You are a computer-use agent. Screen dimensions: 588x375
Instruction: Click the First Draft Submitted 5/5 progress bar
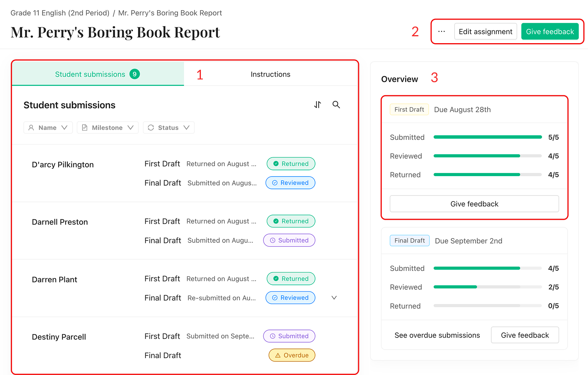[488, 137]
